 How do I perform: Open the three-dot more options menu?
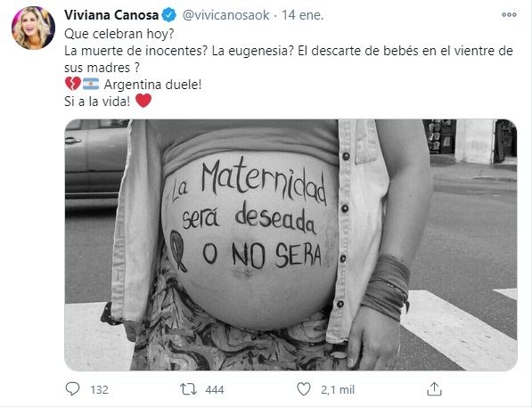(x=509, y=14)
